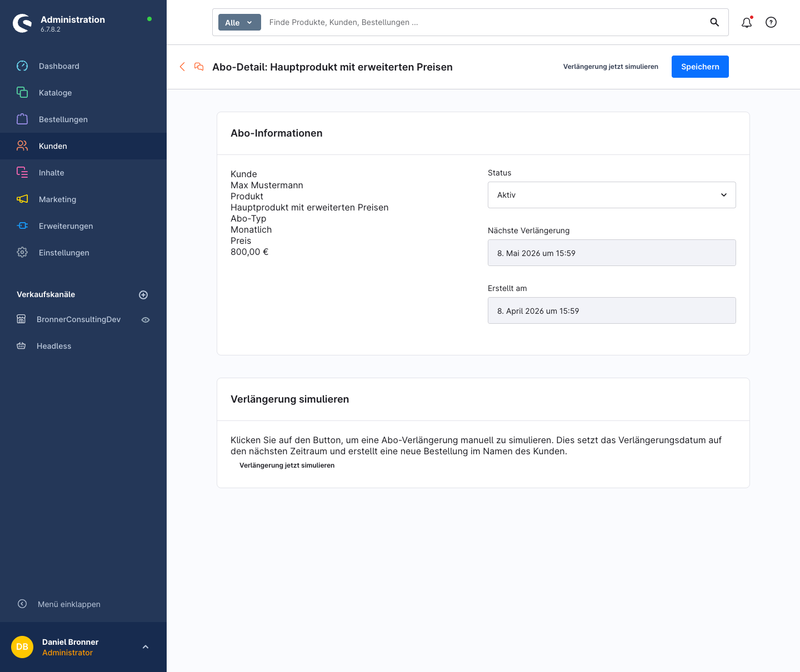800x672 pixels.
Task: Click the Inhalte layout icon
Action: (x=22, y=173)
